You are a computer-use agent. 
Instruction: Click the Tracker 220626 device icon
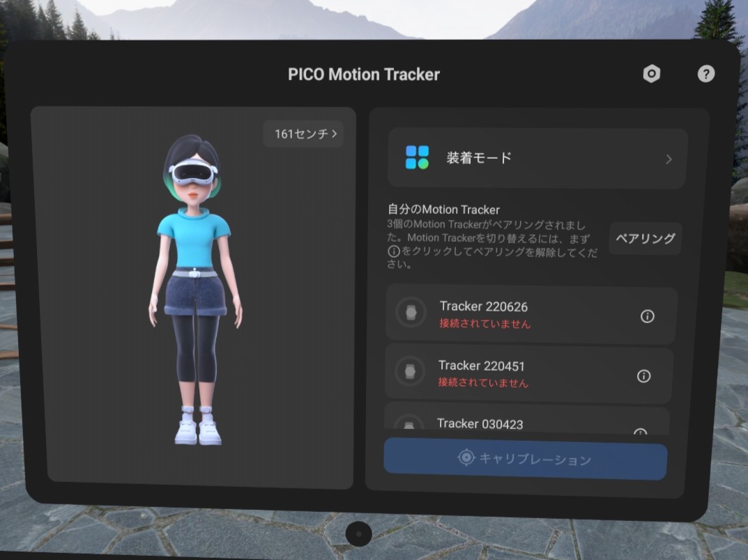pos(411,313)
